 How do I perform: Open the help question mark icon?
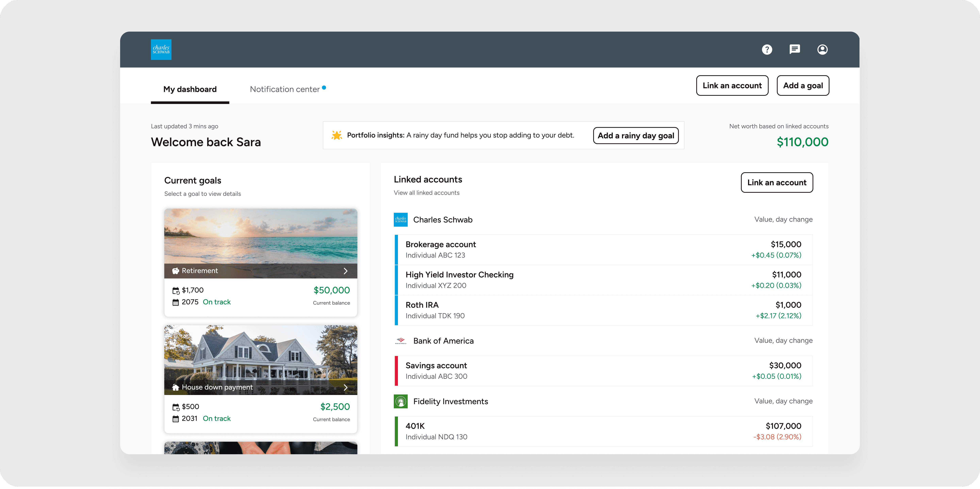click(x=767, y=49)
